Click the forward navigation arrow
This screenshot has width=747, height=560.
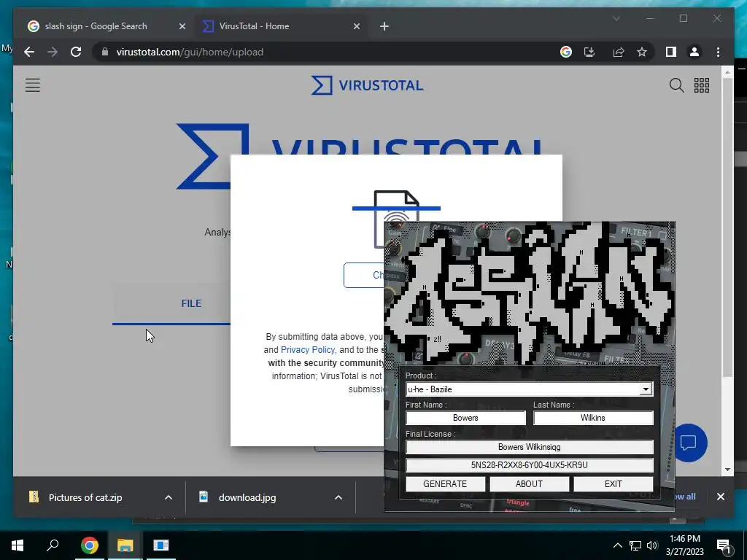coord(53,52)
